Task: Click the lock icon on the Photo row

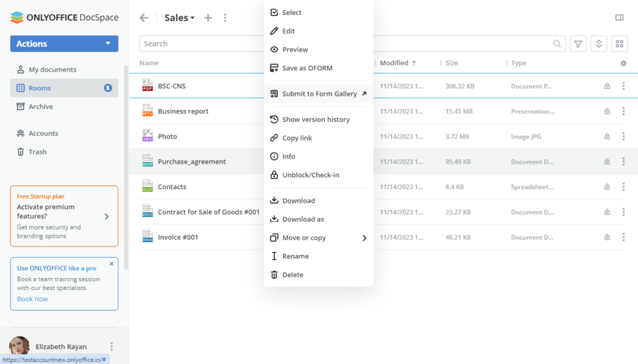Action: tap(606, 136)
